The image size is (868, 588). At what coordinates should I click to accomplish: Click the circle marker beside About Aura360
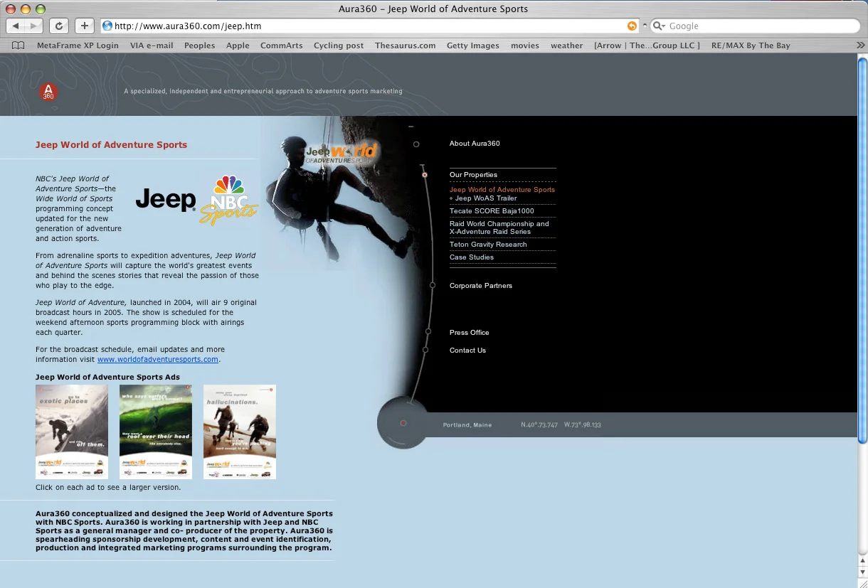click(x=416, y=144)
